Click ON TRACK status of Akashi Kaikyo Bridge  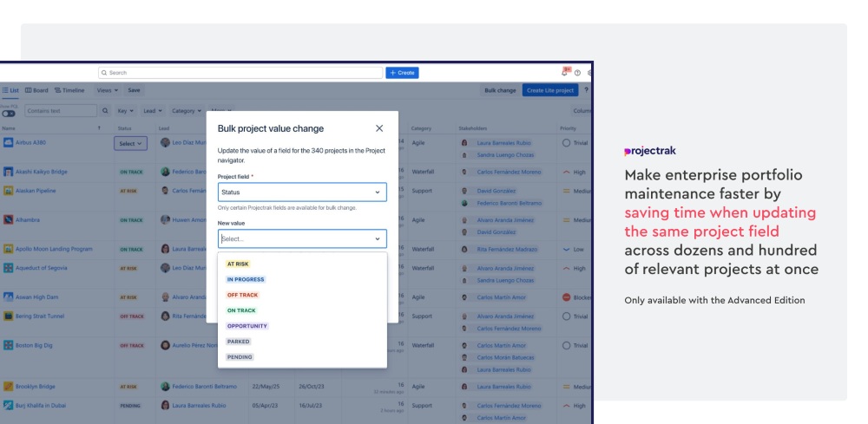131,173
